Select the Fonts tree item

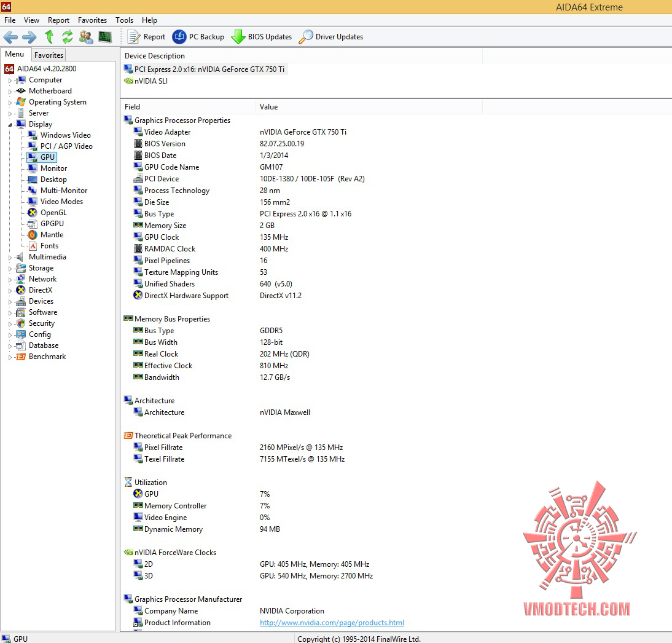pos(49,246)
